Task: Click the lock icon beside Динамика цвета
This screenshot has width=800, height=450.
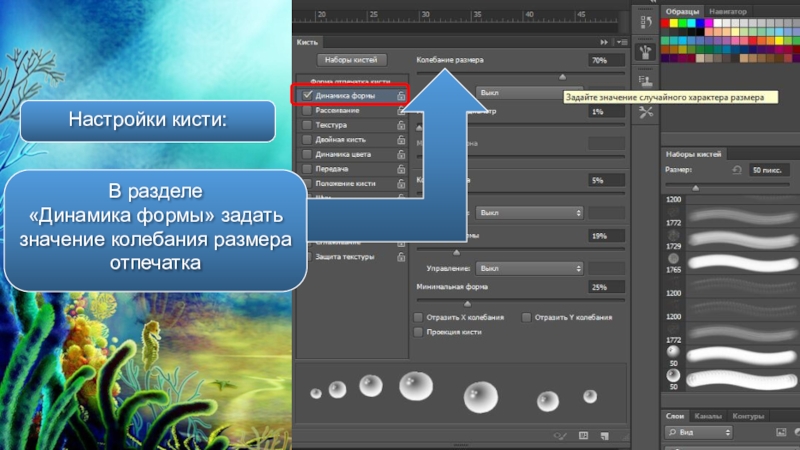Action: click(x=401, y=155)
